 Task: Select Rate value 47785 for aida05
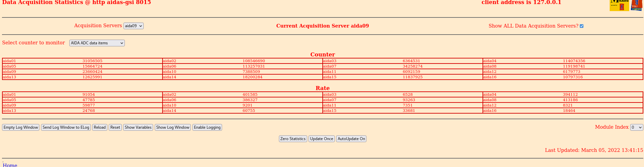coord(89,100)
